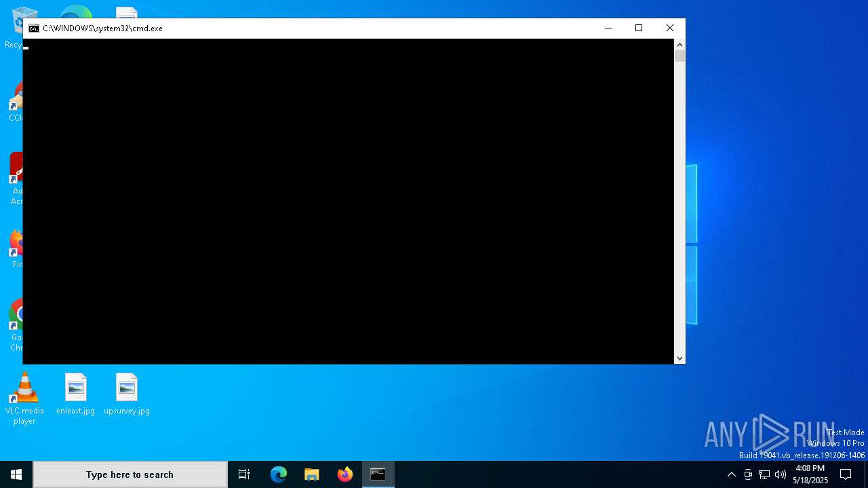Open the Windows Start menu
Image resolution: width=868 pixels, height=488 pixels.
point(16,474)
